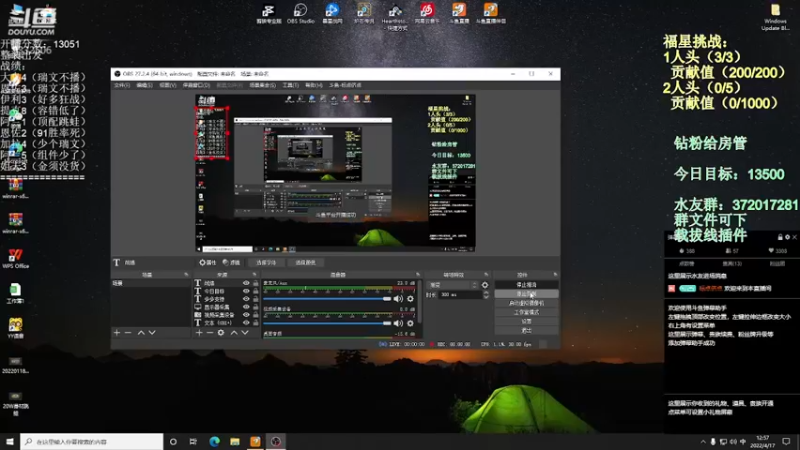Add a new scene with plus icon
Screen dimensions: 800x450
pos(117,333)
